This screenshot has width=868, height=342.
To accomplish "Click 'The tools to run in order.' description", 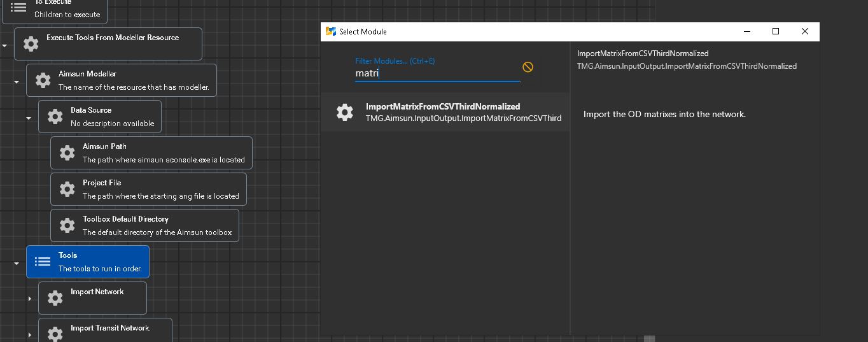I will click(x=100, y=269).
